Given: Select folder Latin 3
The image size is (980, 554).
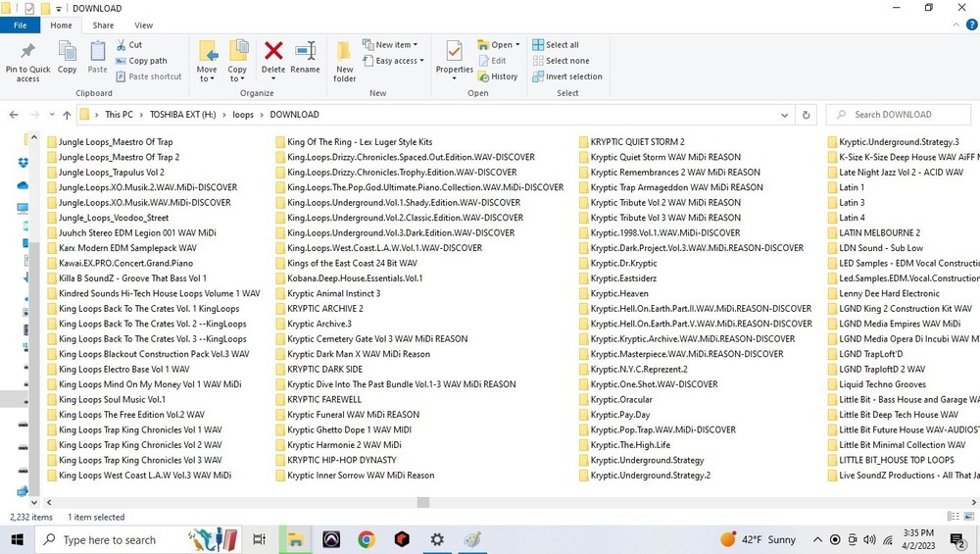Looking at the screenshot, I should pyautogui.click(x=847, y=203).
